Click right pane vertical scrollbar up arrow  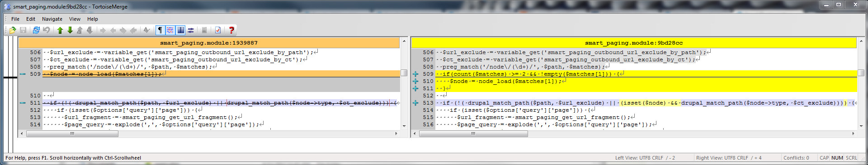(x=861, y=41)
